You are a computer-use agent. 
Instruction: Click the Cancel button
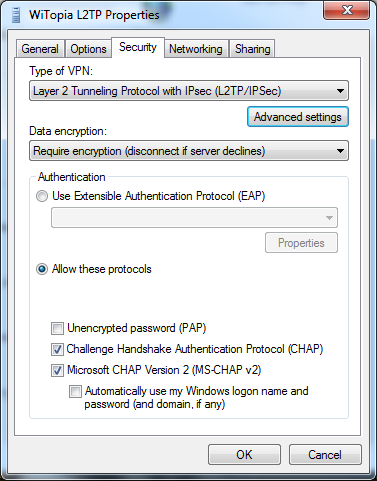[x=325, y=454]
